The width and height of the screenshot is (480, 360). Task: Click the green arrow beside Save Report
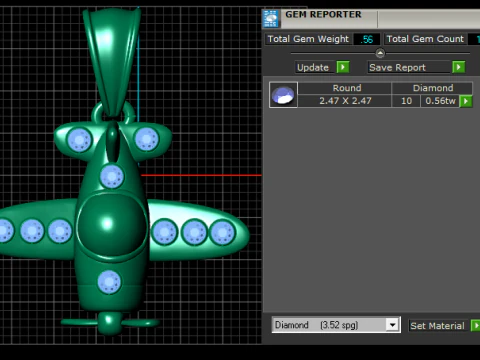pyautogui.click(x=459, y=67)
